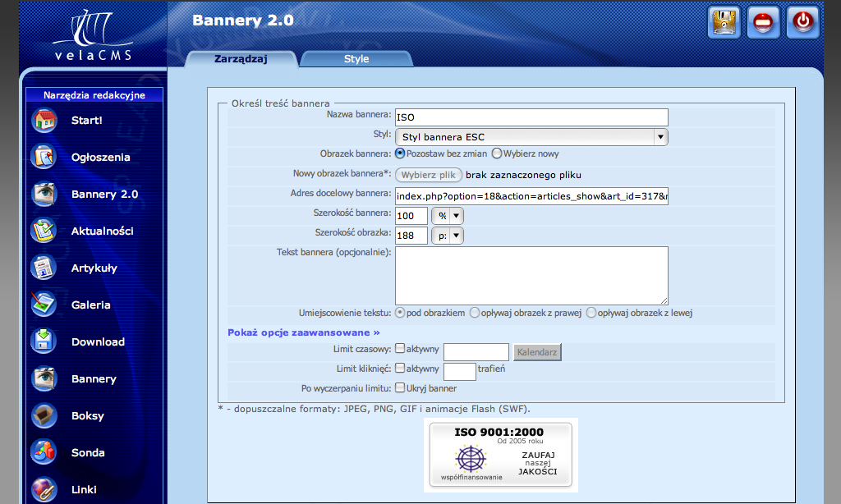The width and height of the screenshot is (841, 504).
Task: Click the red power logout icon
Action: (802, 22)
